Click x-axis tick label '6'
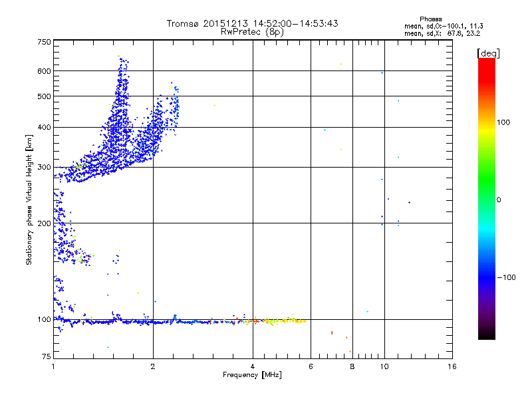Viewport: 532px width, 399px height. (311, 366)
